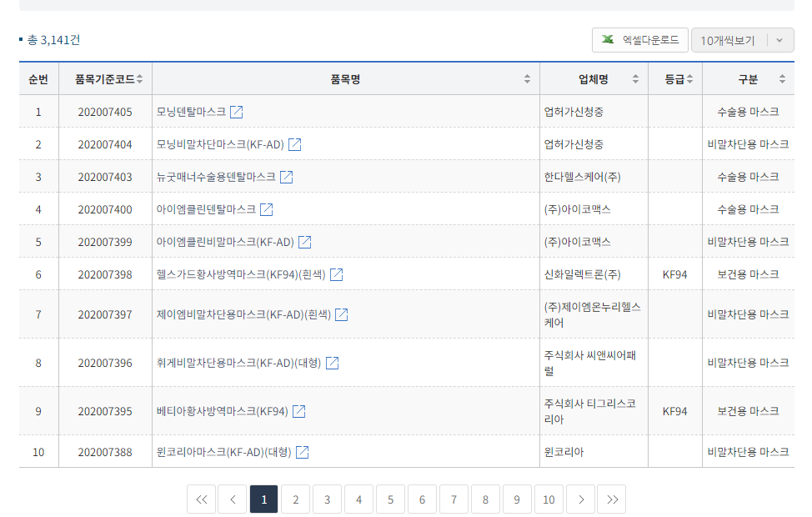
Task: Go to page 9
Action: (x=517, y=499)
